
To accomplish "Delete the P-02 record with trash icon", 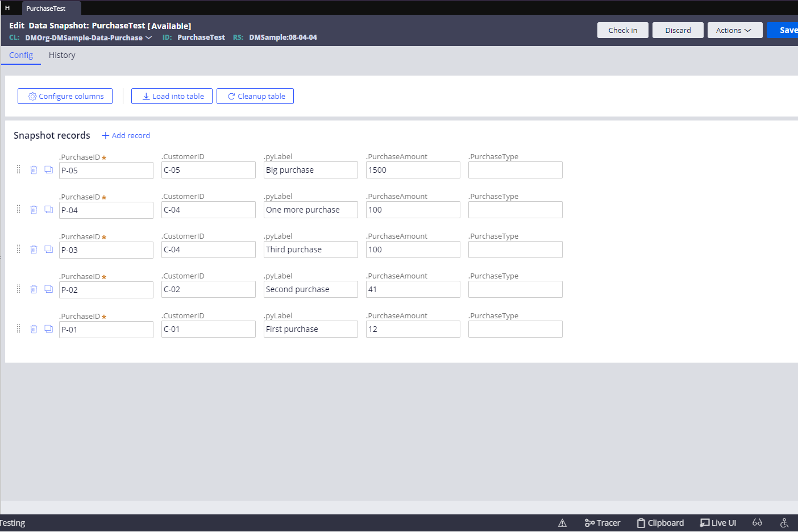I will (34, 289).
